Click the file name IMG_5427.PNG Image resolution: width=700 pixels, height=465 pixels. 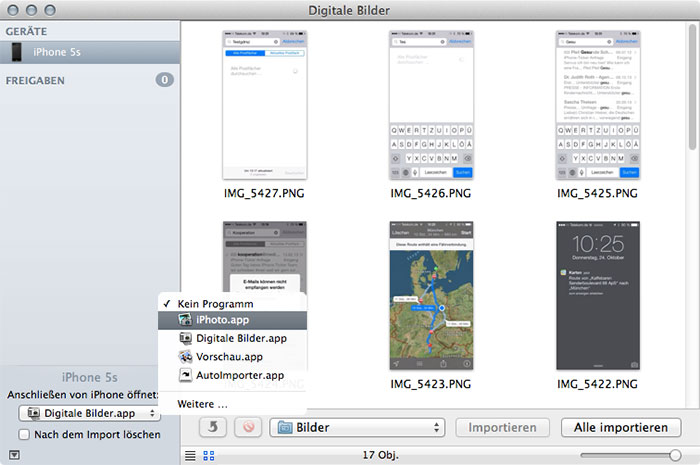pos(264,193)
